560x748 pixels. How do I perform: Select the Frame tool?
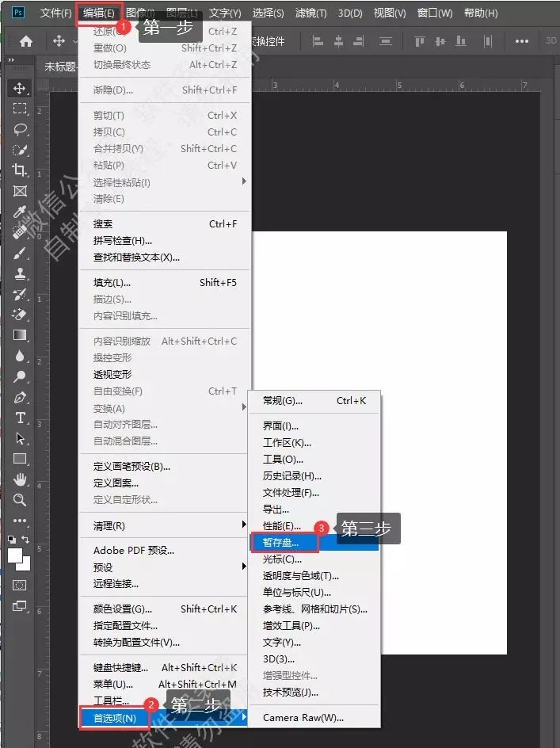(20, 191)
